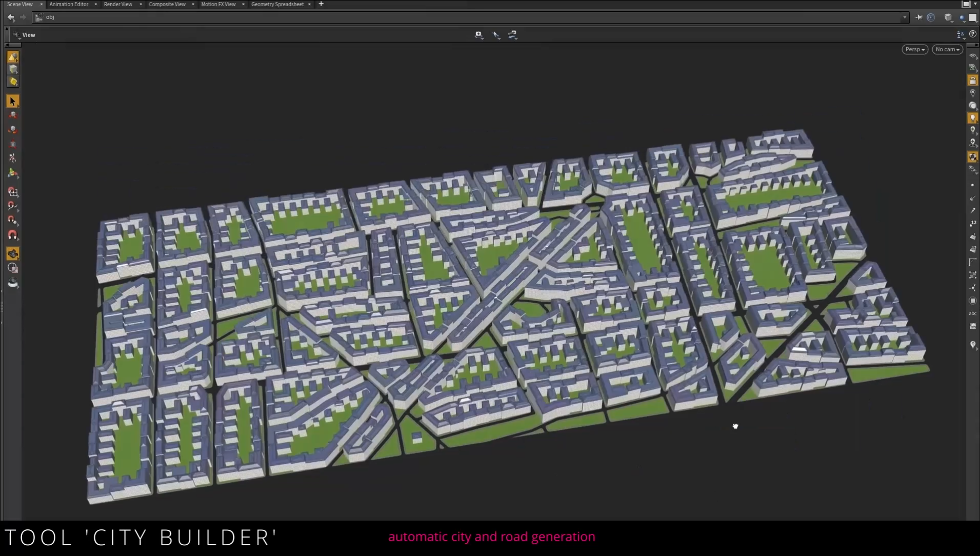Image resolution: width=980 pixels, height=556 pixels.
Task: Click the obj network path field
Action: 470,17
